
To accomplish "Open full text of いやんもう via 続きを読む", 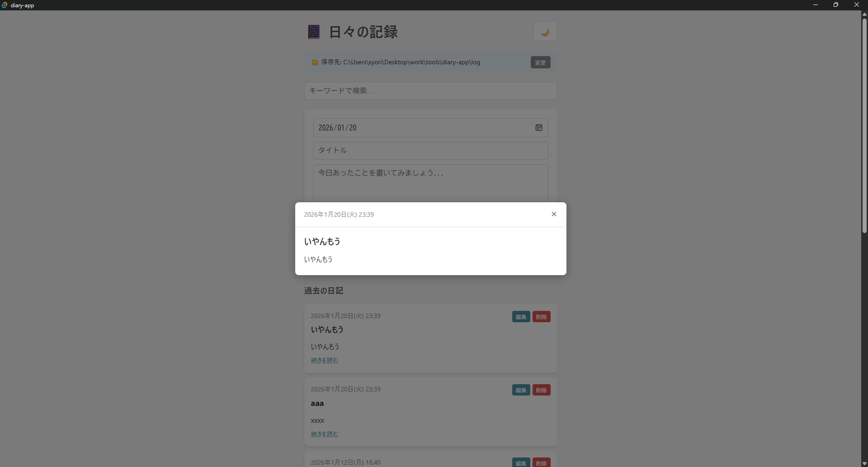I will (324, 361).
